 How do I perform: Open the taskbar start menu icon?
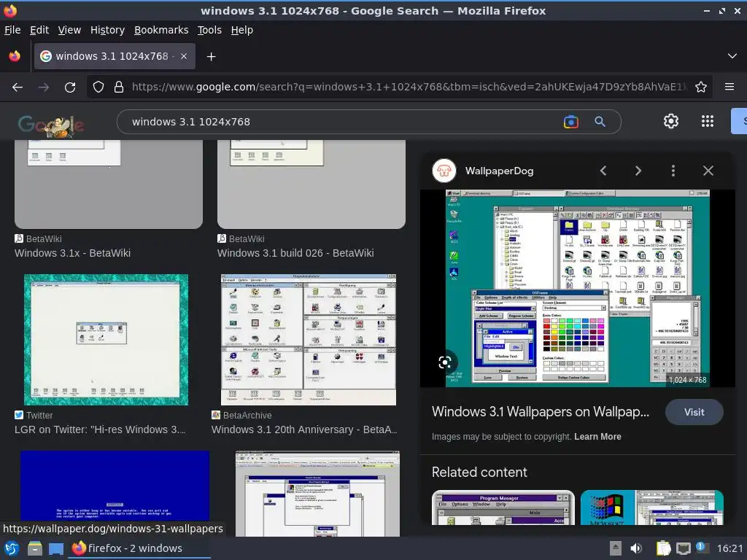tap(12, 548)
